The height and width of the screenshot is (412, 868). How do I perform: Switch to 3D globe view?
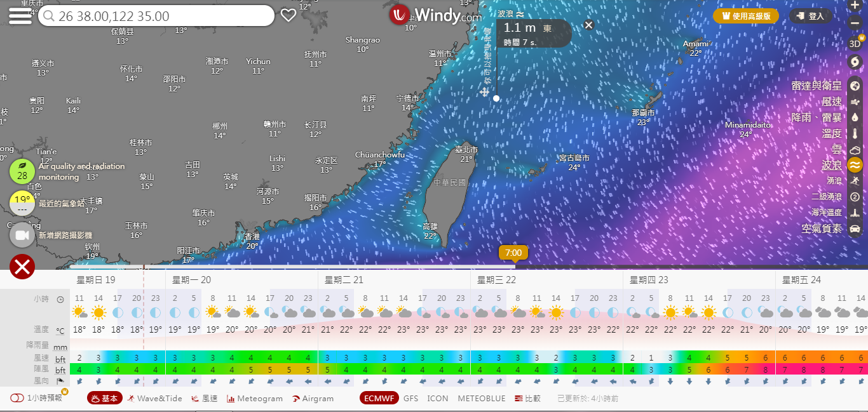(x=855, y=44)
